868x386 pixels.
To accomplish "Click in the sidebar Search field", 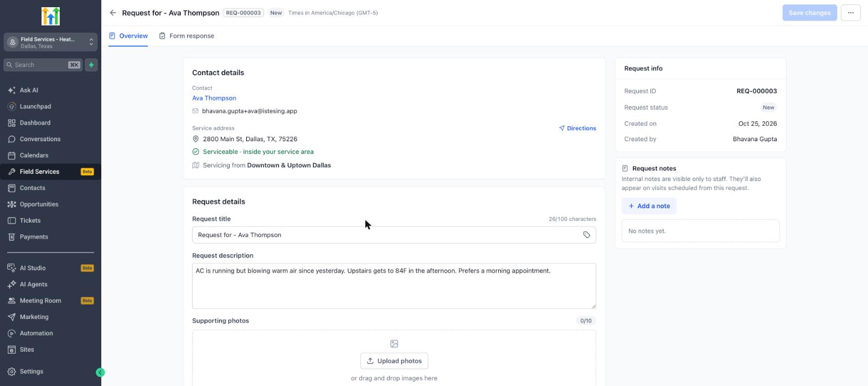I will [43, 65].
